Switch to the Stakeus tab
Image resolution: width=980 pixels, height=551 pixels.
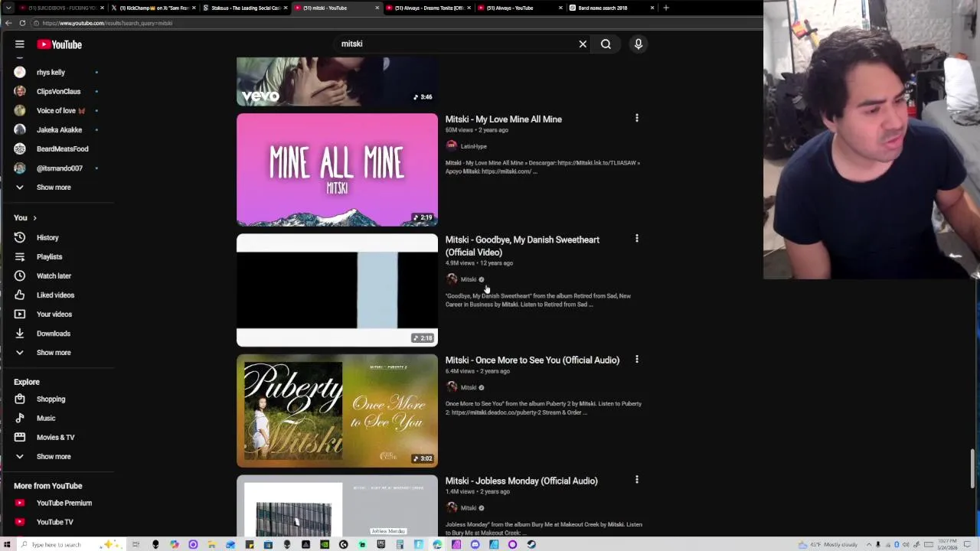[x=243, y=8]
